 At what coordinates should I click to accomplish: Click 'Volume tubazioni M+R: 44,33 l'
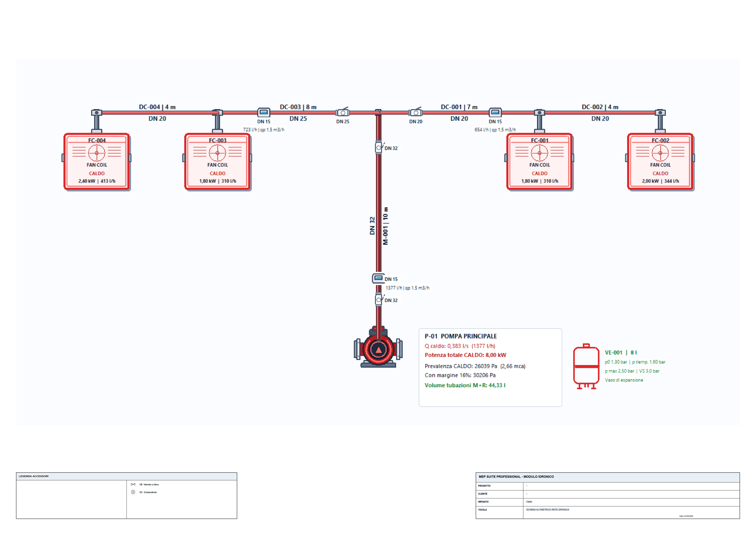[465, 385]
